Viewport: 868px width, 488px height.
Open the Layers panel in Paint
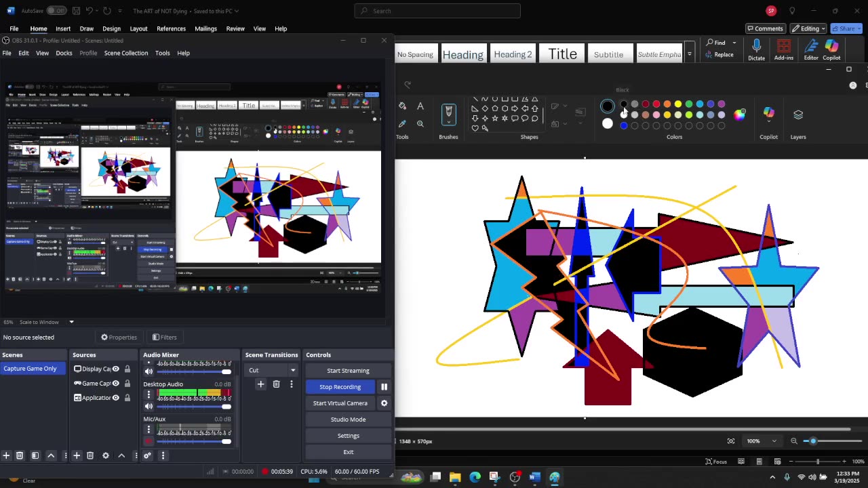798,115
